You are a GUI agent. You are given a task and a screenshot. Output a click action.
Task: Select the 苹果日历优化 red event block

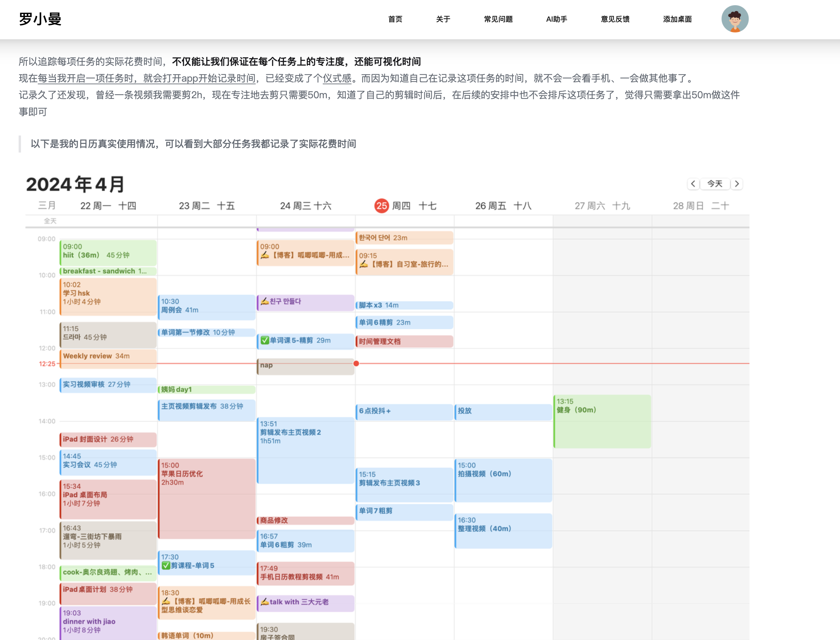click(x=206, y=499)
